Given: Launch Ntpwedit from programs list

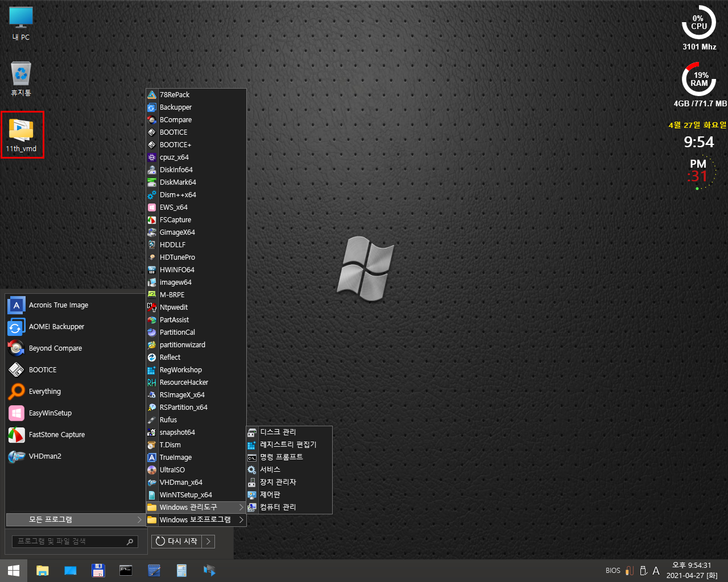Looking at the screenshot, I should (196, 307).
